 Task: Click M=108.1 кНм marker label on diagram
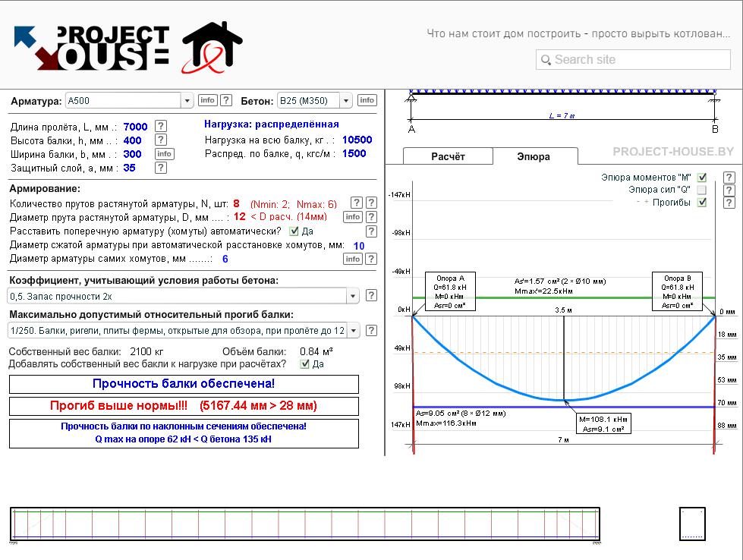point(603,423)
